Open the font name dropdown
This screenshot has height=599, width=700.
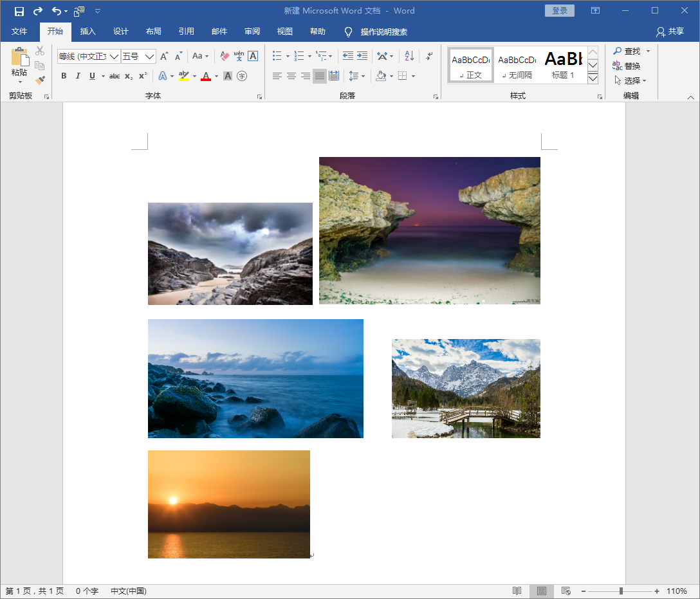coord(114,57)
